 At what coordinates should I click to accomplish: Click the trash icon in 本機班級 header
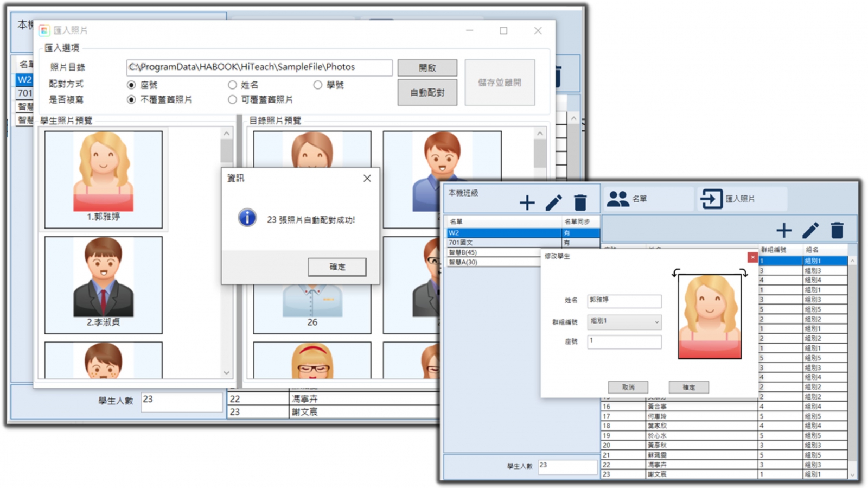[x=580, y=202]
